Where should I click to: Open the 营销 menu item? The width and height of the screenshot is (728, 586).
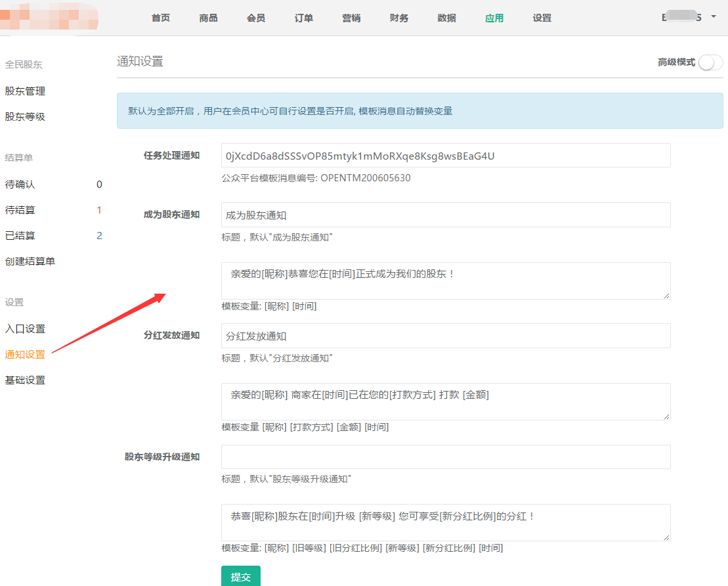(351, 18)
